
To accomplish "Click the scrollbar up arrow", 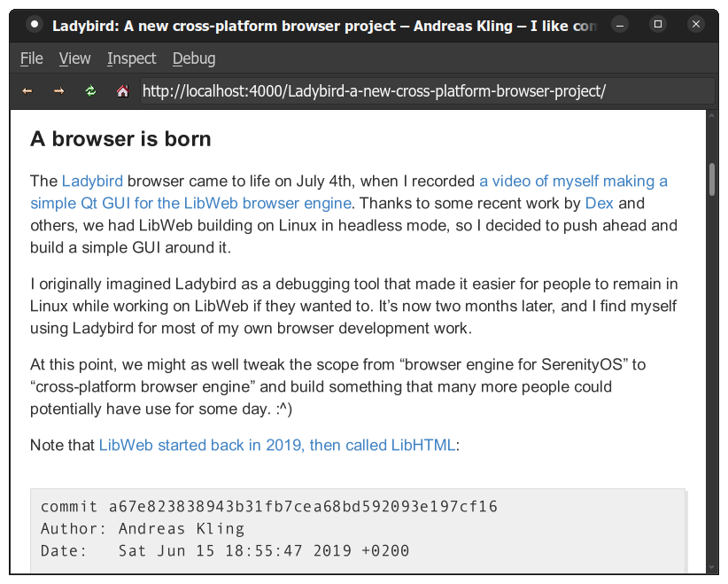I will [x=712, y=117].
